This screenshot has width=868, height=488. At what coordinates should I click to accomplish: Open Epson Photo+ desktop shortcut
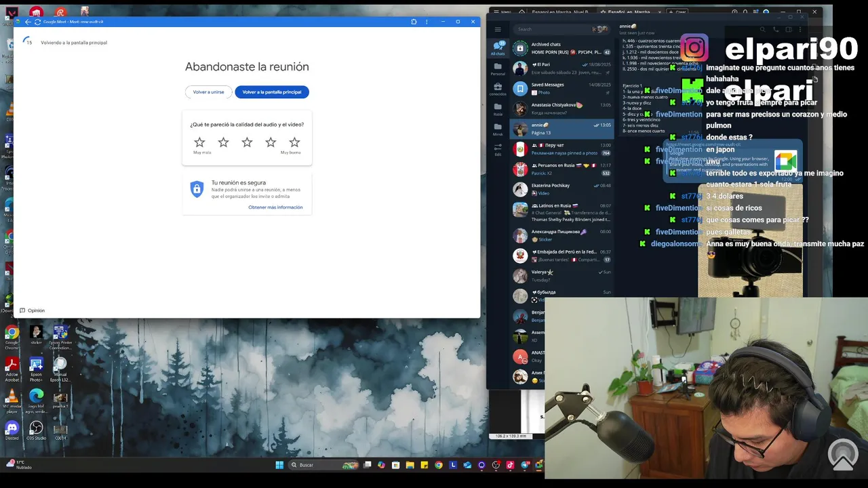36,368
